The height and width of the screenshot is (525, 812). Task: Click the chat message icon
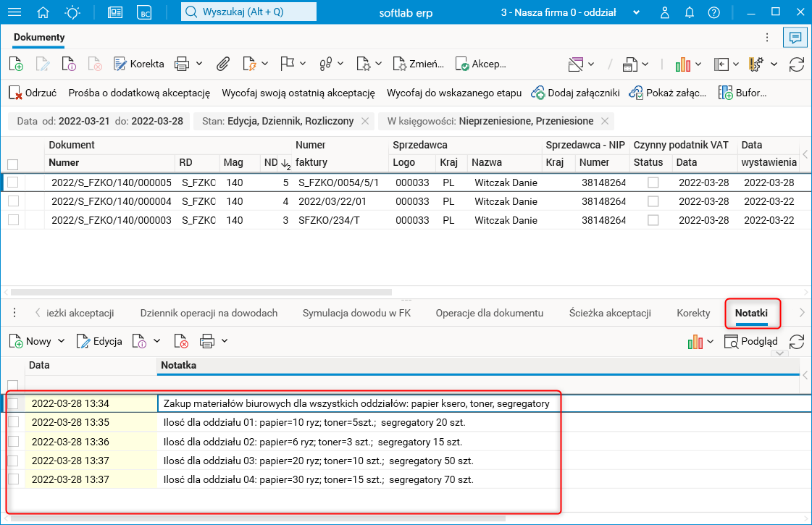coord(795,38)
